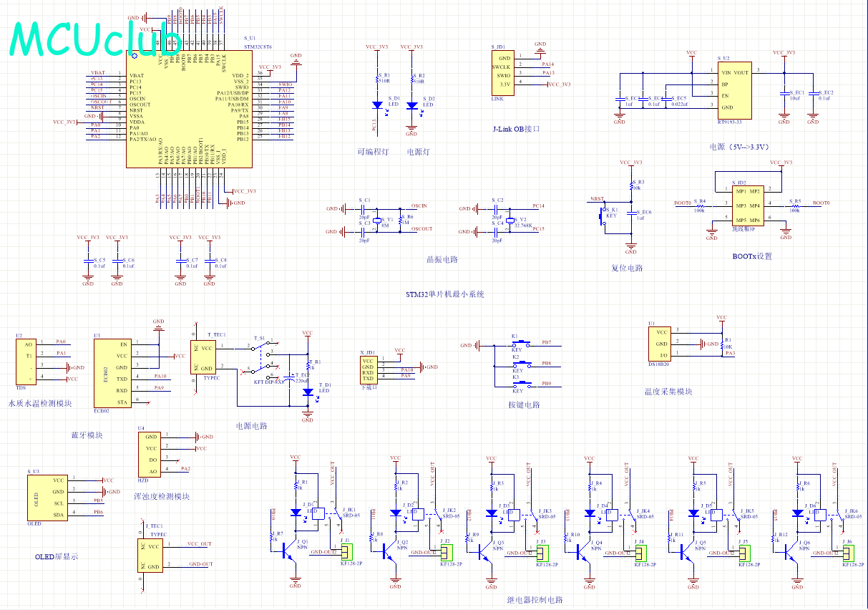
Task: Select the 32.768K crystal S_Y2
Action: click(x=510, y=221)
